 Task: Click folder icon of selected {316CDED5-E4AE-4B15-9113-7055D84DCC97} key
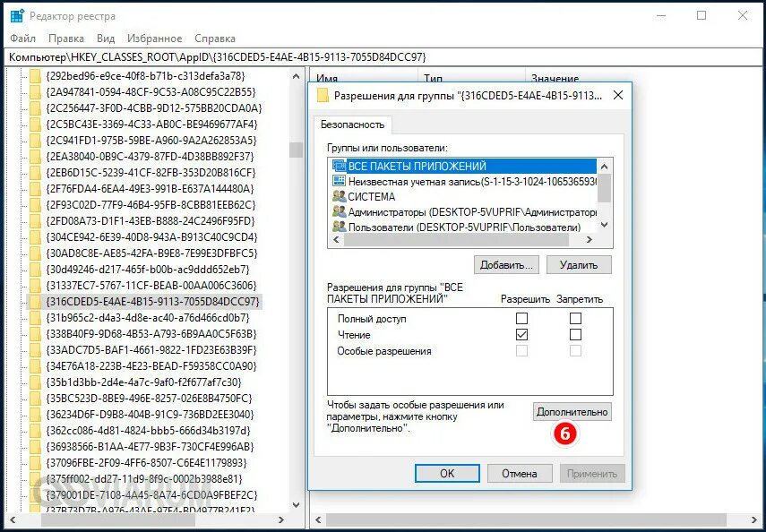[x=34, y=302]
